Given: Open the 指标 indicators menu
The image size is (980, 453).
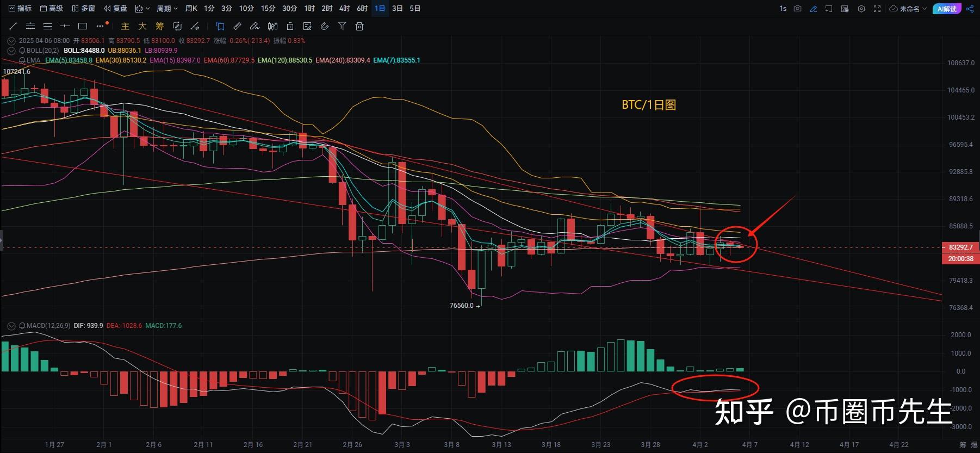Looking at the screenshot, I should point(20,9).
